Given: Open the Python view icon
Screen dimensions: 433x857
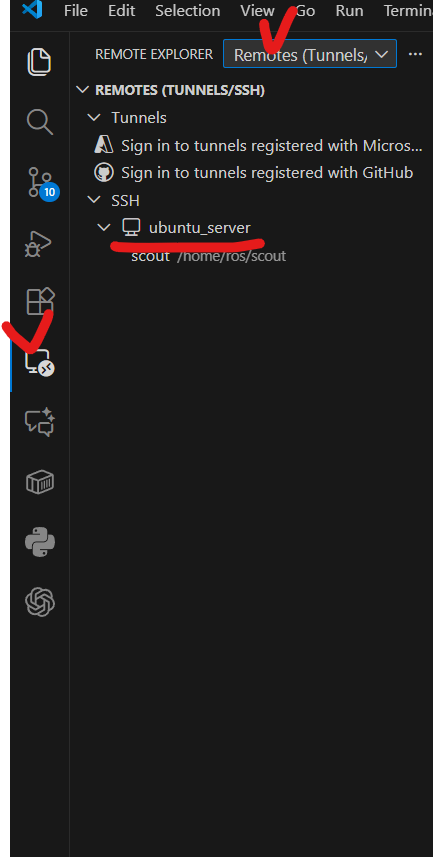Looking at the screenshot, I should (40, 542).
